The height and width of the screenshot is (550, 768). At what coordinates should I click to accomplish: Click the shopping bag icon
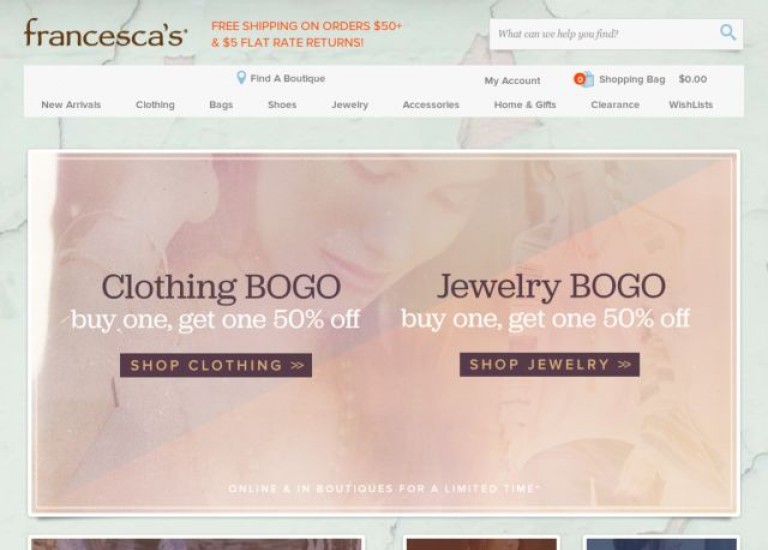pyautogui.click(x=583, y=79)
